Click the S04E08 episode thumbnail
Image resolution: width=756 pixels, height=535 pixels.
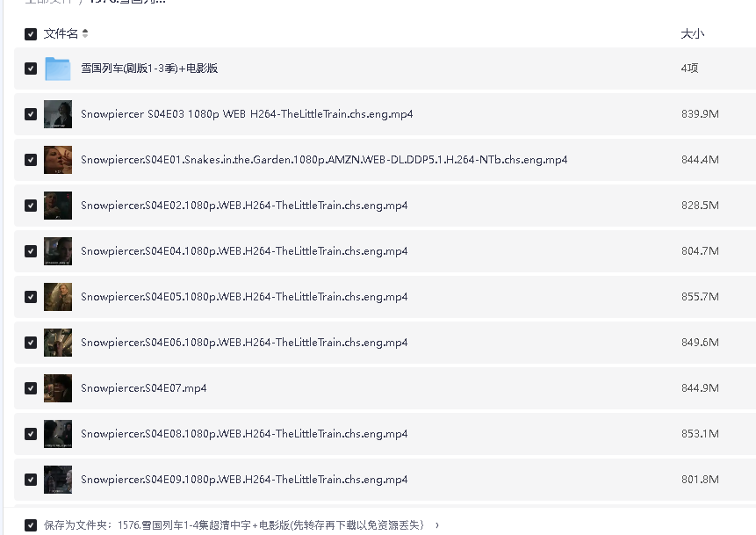[57, 433]
